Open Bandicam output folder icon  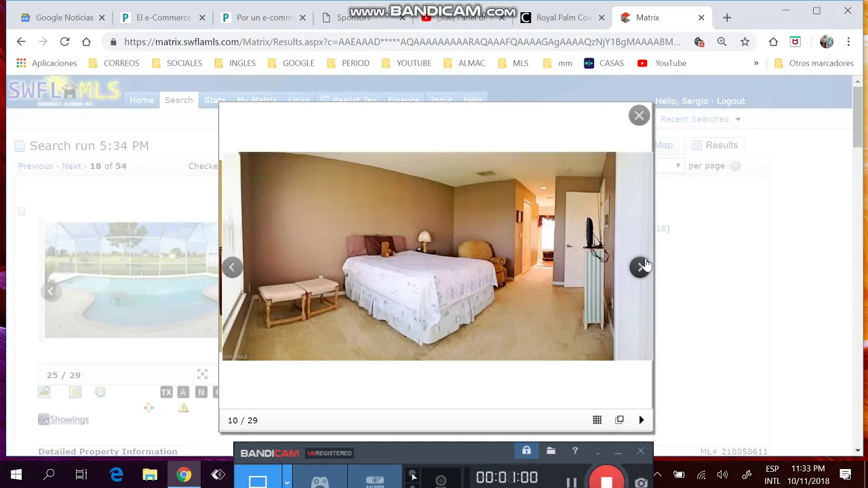click(551, 451)
